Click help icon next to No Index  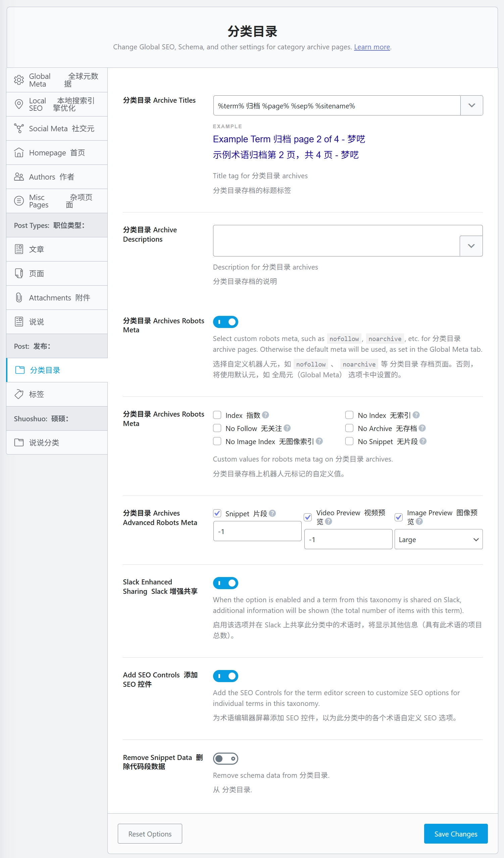tap(416, 415)
